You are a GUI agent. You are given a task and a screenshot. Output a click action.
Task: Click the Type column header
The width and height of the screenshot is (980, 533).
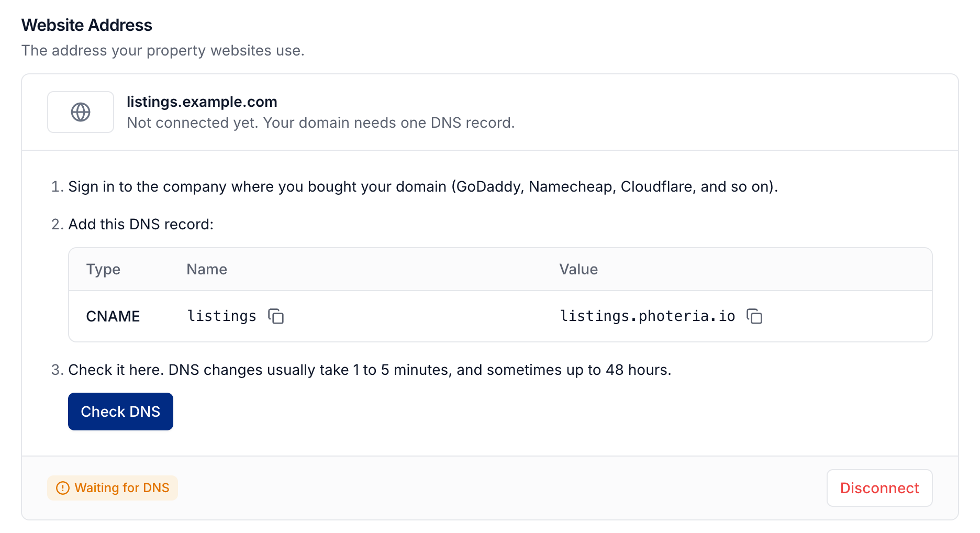click(103, 269)
